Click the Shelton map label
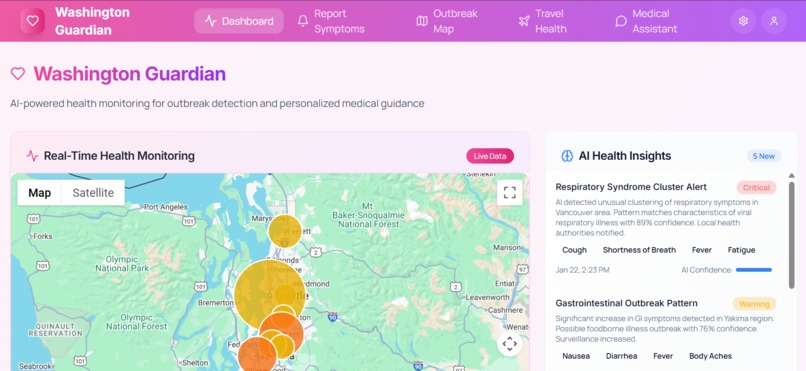 click(x=195, y=363)
